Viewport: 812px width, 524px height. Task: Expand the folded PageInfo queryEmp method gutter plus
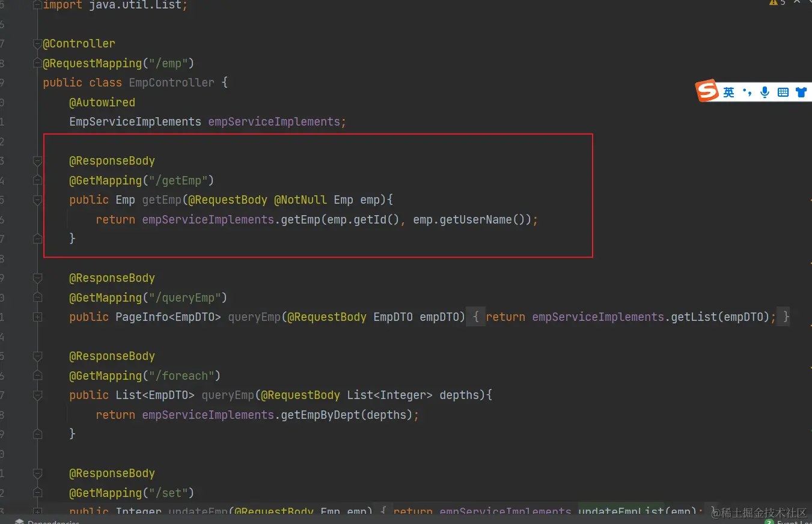tap(37, 317)
